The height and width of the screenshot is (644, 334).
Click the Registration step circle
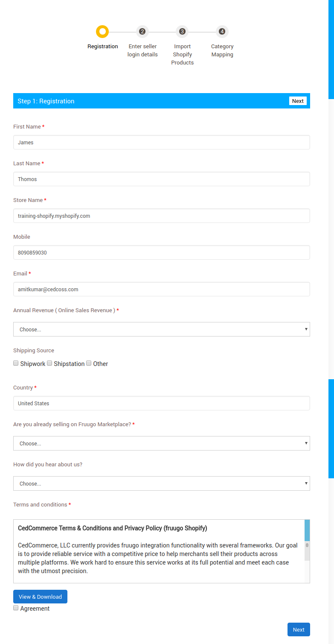point(102,32)
